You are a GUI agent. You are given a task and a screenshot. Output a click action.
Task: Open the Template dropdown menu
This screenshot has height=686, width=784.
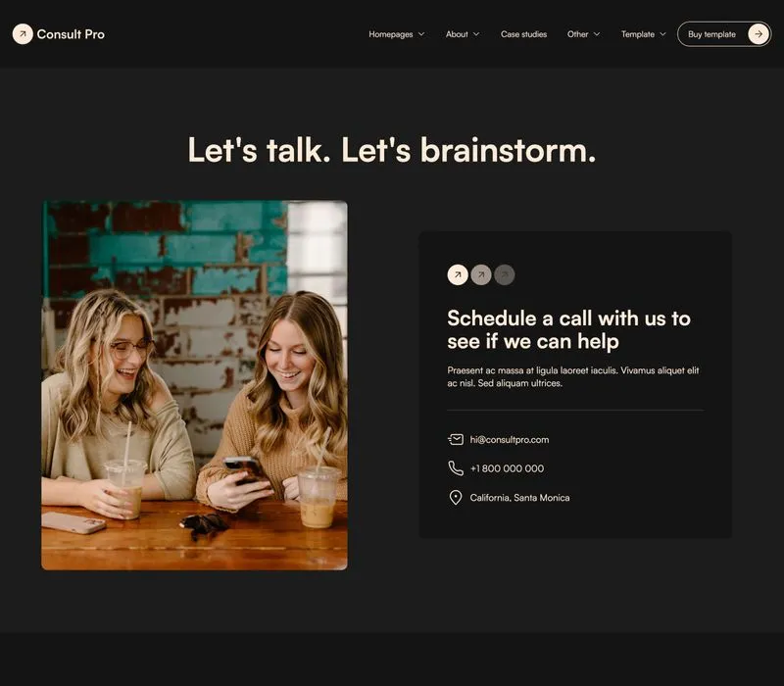click(x=644, y=34)
